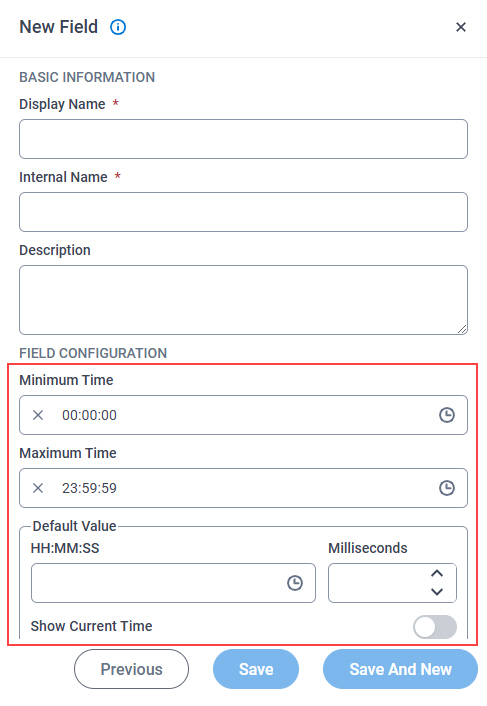Click the Save button
The height and width of the screenshot is (706, 487).
(x=256, y=669)
